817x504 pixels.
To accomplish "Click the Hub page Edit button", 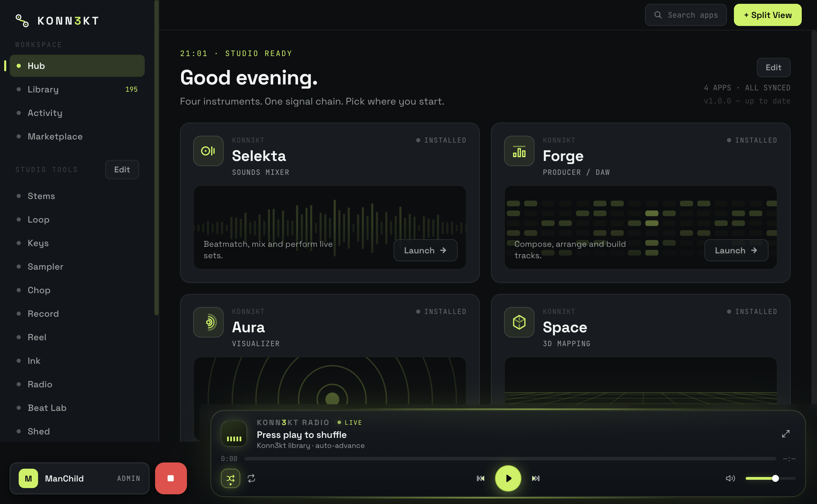I will pos(773,67).
